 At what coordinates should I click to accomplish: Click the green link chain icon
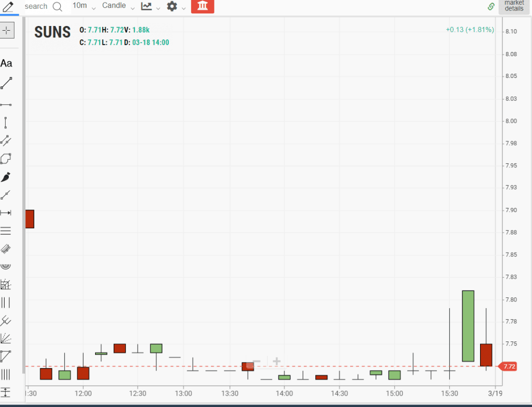coord(491,6)
